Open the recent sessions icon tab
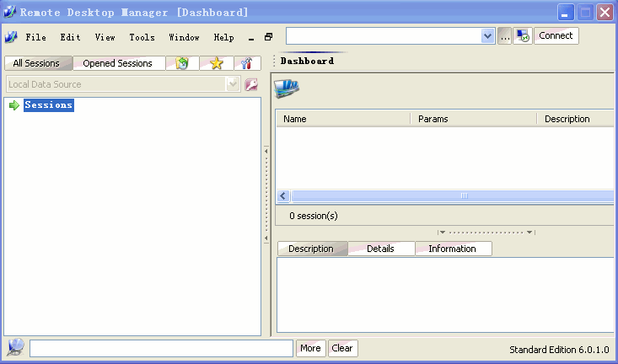Screen dimensions: 618x364 (182, 63)
